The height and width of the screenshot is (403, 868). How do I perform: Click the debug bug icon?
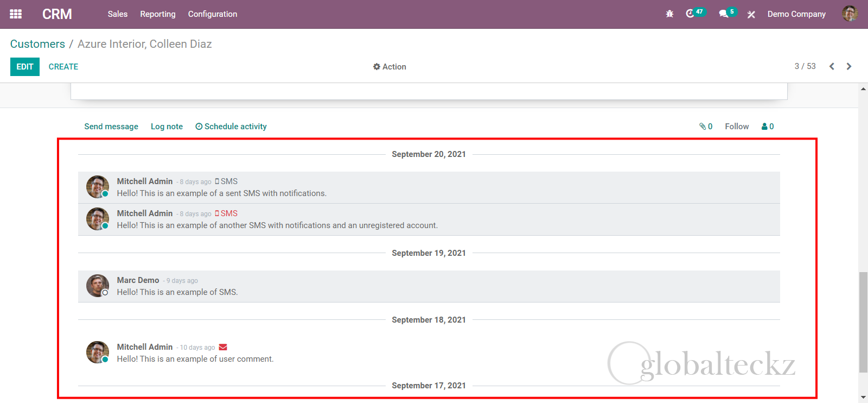pos(669,14)
